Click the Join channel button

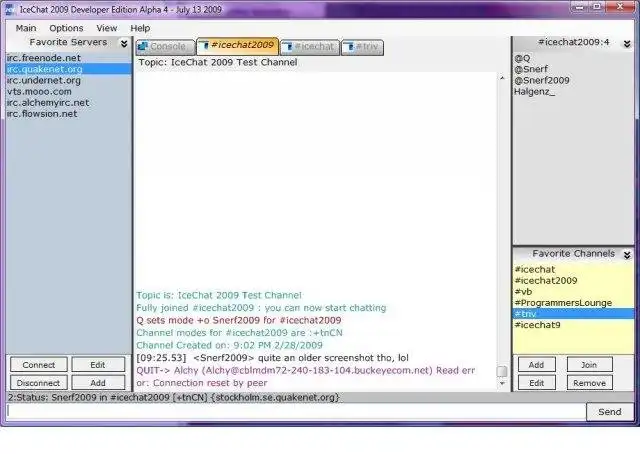point(589,365)
